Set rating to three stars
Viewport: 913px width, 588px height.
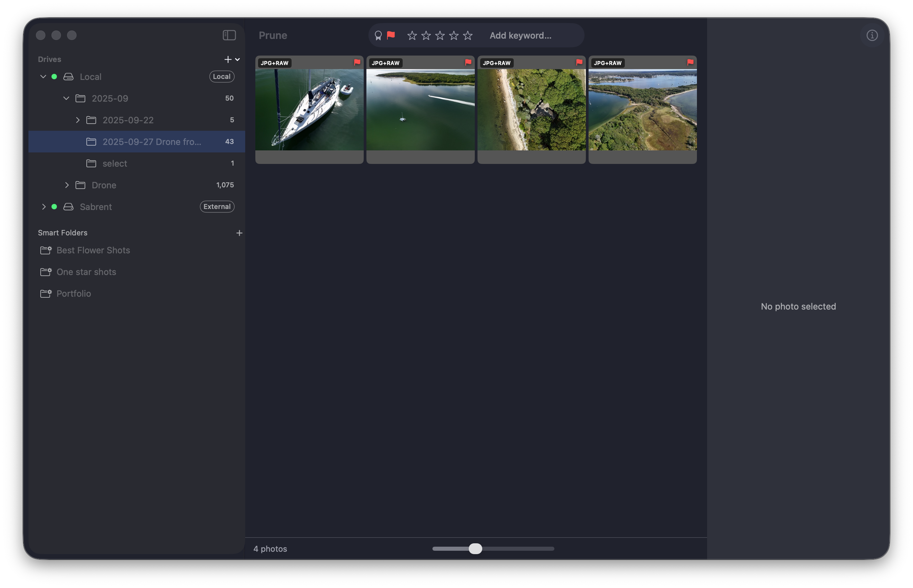(440, 36)
